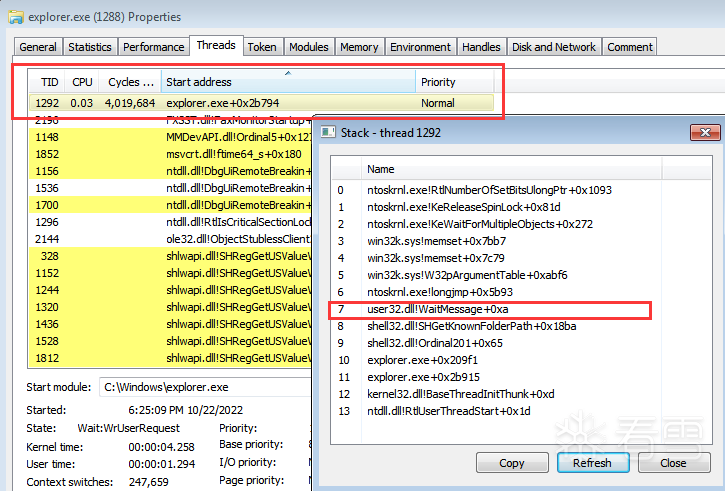Select thread 1152 shlwapi.dll row
Image resolution: width=725 pixels, height=491 pixels.
(x=170, y=273)
